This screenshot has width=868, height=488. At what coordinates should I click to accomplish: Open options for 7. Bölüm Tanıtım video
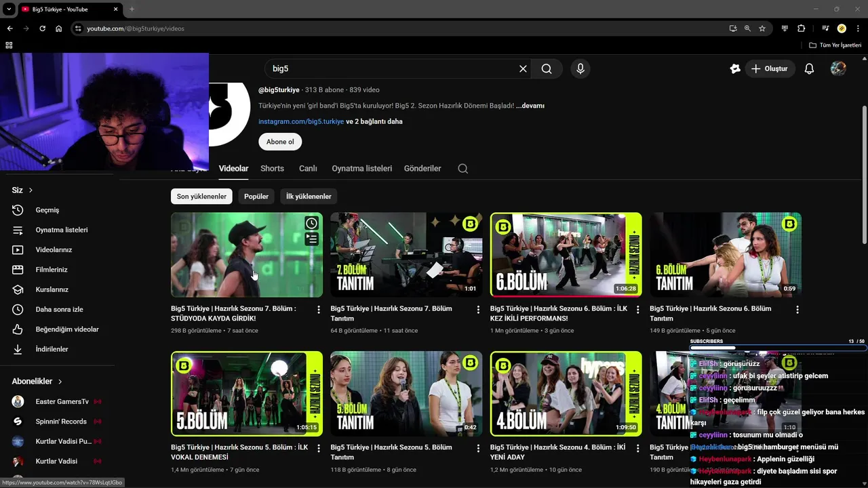click(x=478, y=310)
